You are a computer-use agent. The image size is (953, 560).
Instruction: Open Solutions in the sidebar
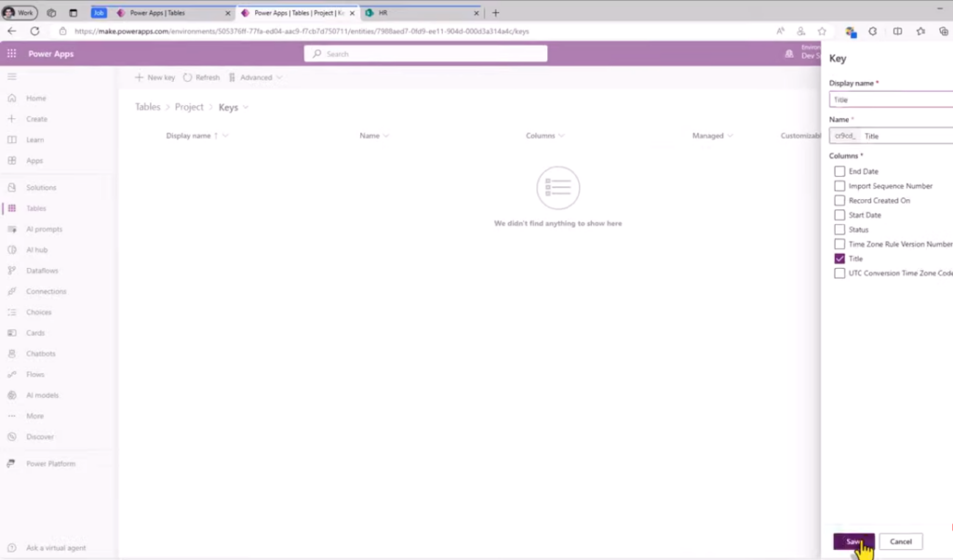pos(41,187)
